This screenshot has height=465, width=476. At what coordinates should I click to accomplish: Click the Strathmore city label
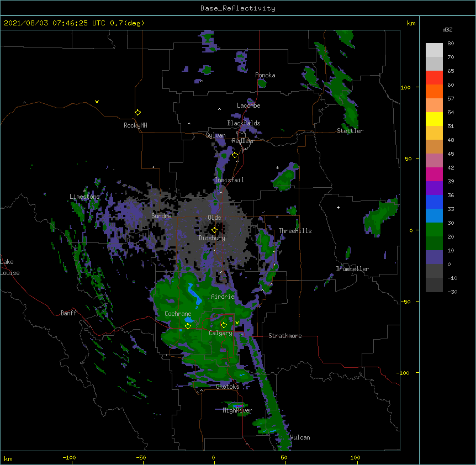pos(285,336)
